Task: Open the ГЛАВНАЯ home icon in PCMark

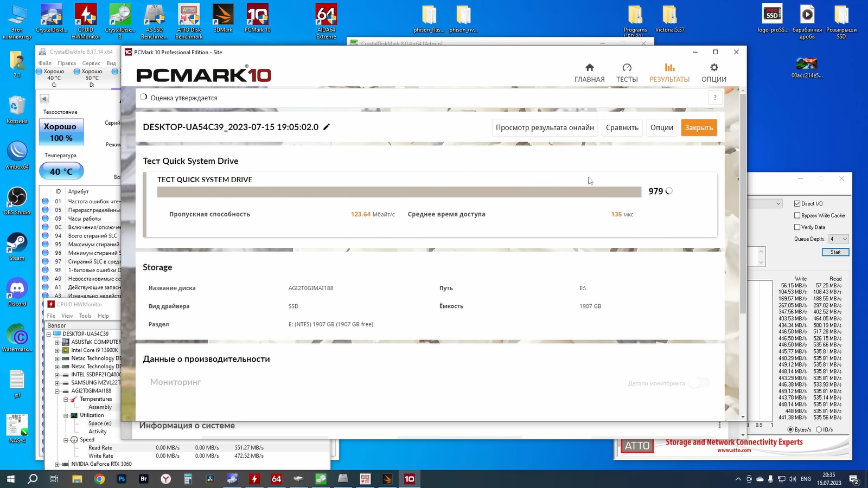Action: click(589, 68)
